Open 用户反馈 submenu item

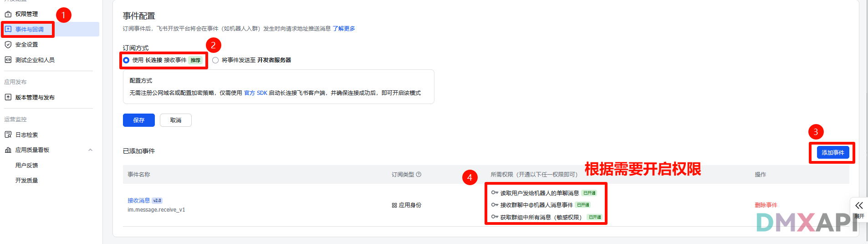coord(26,165)
